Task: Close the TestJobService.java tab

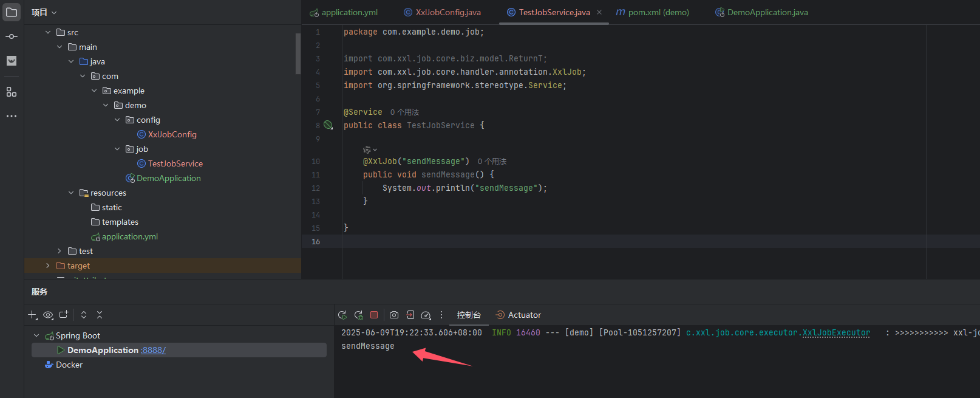Action: [599, 12]
